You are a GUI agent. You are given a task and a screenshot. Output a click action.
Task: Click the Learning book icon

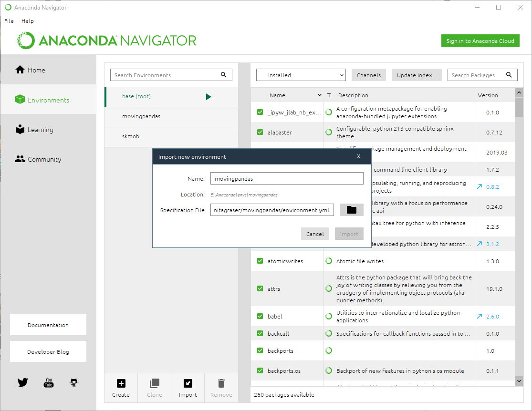(x=20, y=129)
